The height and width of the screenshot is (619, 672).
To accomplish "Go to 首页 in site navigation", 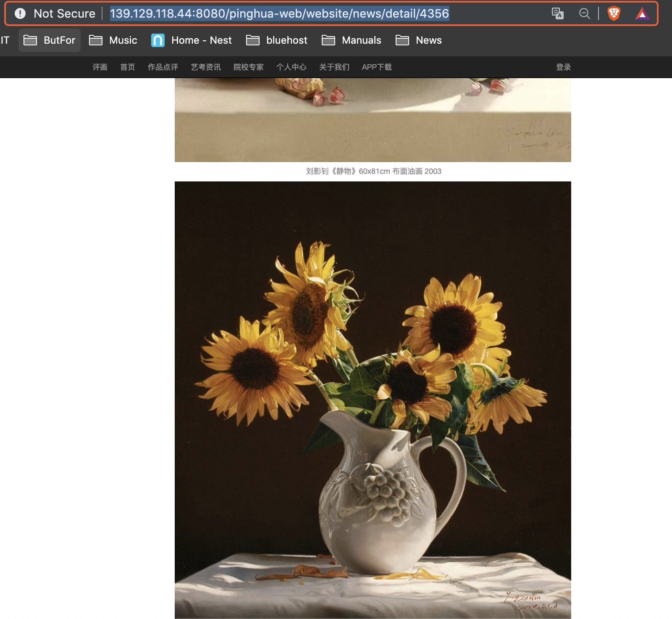I will pyautogui.click(x=127, y=67).
